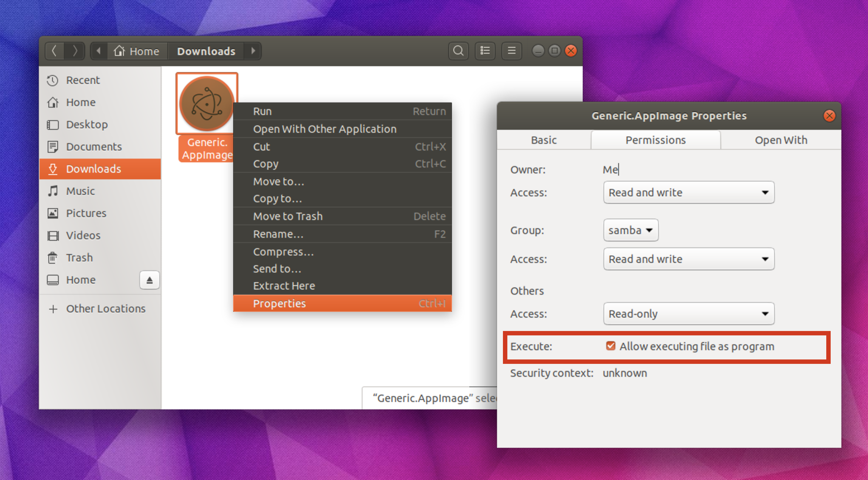Toggle Allow executing file as program
The height and width of the screenshot is (480, 868).
pos(610,346)
